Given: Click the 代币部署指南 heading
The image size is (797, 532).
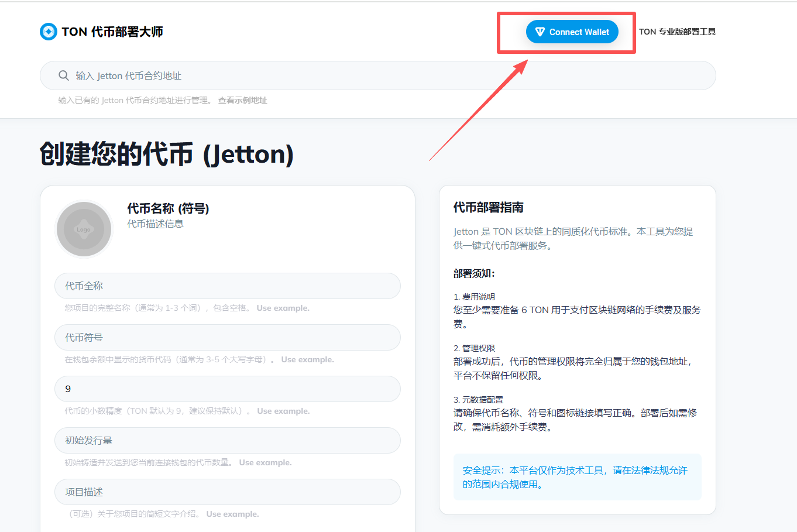Looking at the screenshot, I should [x=488, y=208].
